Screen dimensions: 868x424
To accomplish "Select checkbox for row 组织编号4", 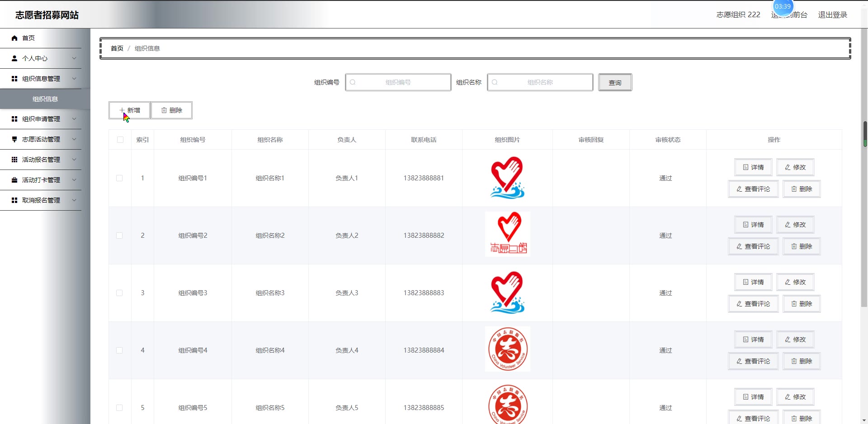I will [x=119, y=350].
